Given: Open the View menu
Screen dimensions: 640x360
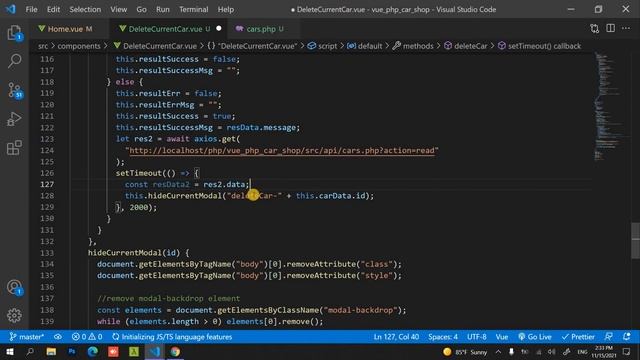Looking at the screenshot, I should click(118, 9).
